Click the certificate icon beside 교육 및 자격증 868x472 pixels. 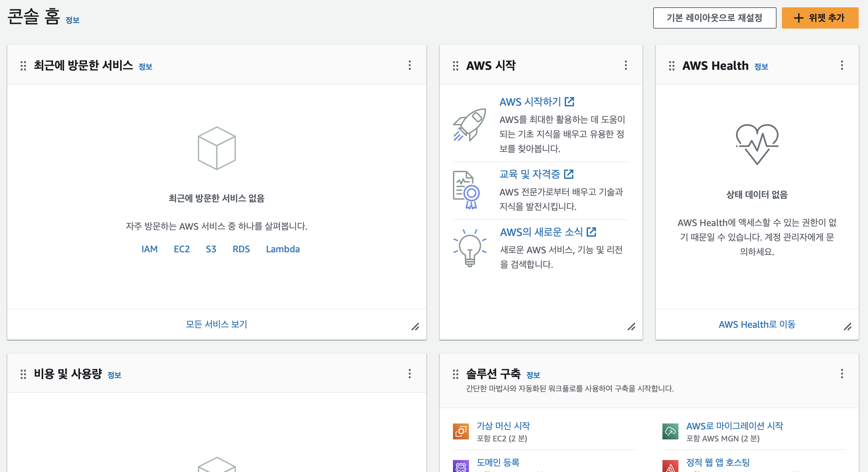point(467,190)
